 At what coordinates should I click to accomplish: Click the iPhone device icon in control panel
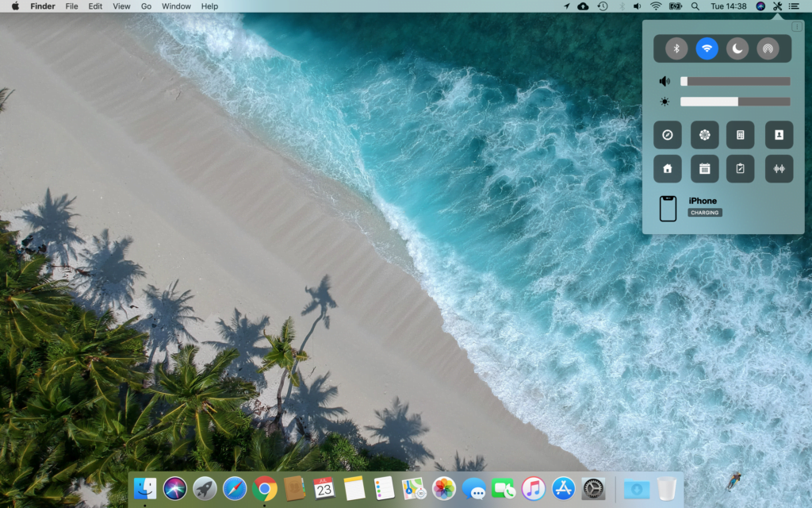pyautogui.click(x=668, y=209)
